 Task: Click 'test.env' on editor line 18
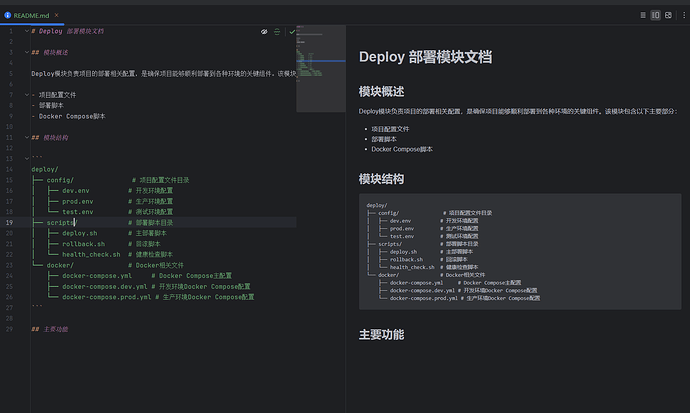coord(77,212)
